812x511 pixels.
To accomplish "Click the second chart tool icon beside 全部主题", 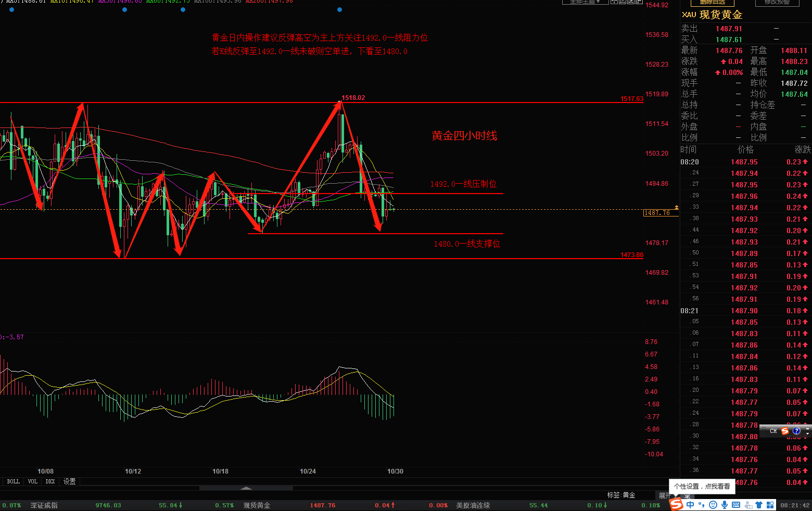I will tap(623, 2).
